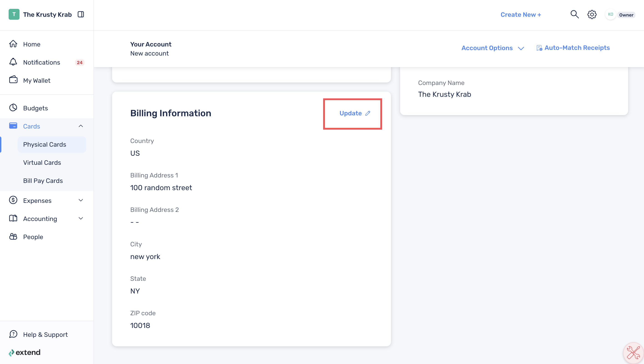This screenshot has width=644, height=364.
Task: Open Account Options dropdown chevron
Action: (521, 48)
